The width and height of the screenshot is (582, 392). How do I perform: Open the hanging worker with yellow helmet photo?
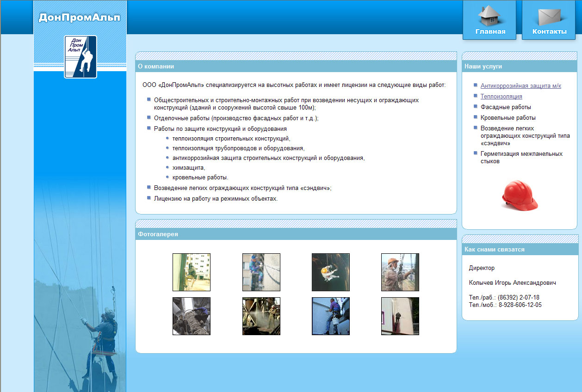(330, 272)
